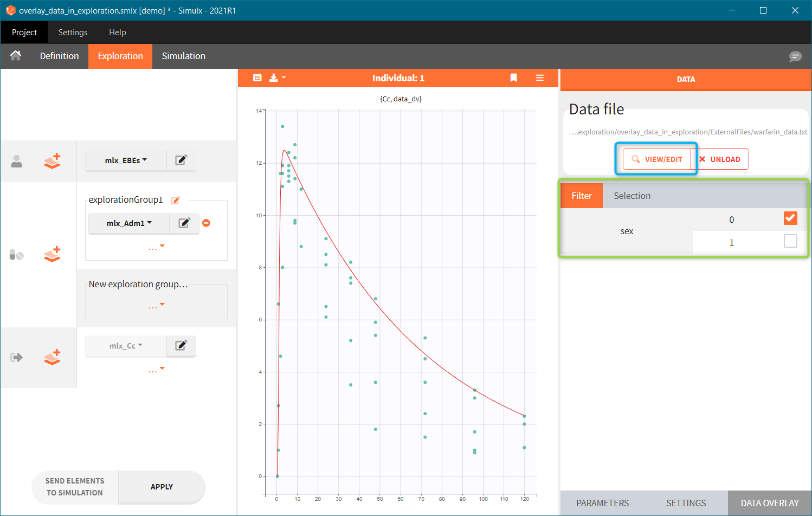Add a new treatment element via plus icon
Screen dimensions: 812x516
[53, 254]
